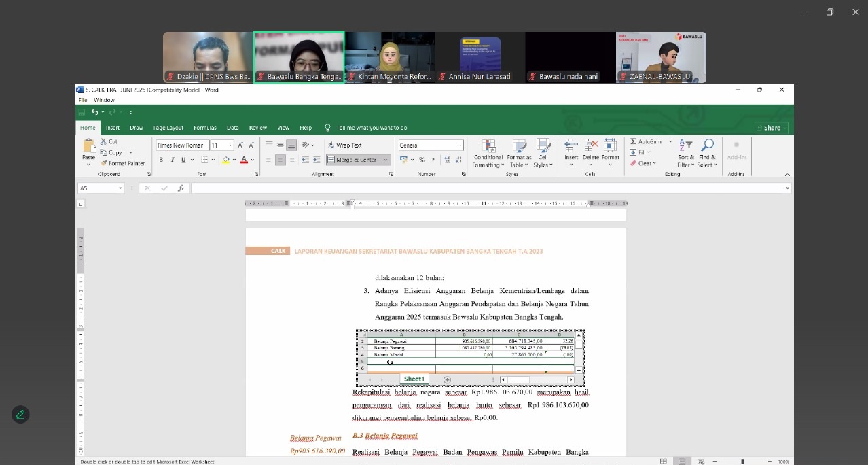Click the AutoSum sigma icon
The width and height of the screenshot is (868, 465).
(x=633, y=141)
